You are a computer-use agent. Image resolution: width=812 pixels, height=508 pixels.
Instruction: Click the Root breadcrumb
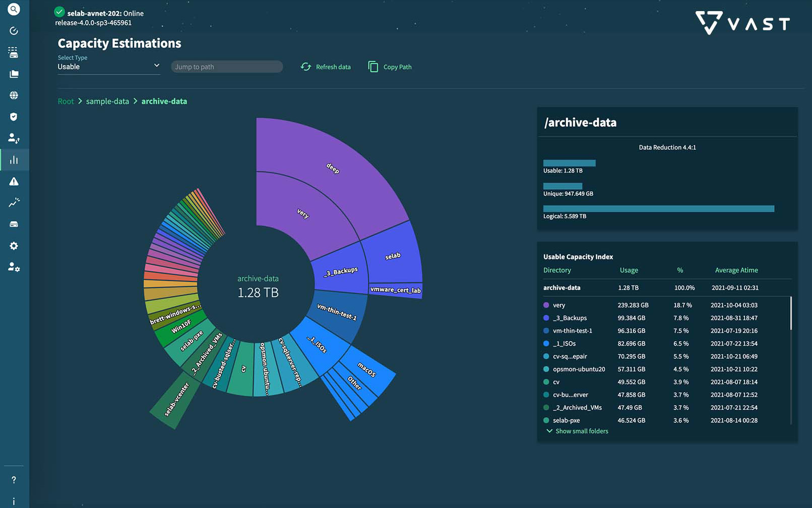pos(66,101)
